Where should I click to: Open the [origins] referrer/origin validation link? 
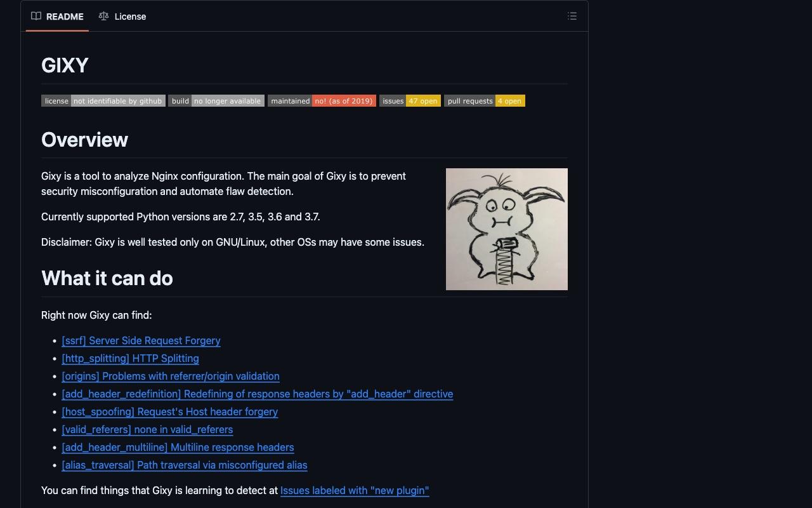click(171, 376)
